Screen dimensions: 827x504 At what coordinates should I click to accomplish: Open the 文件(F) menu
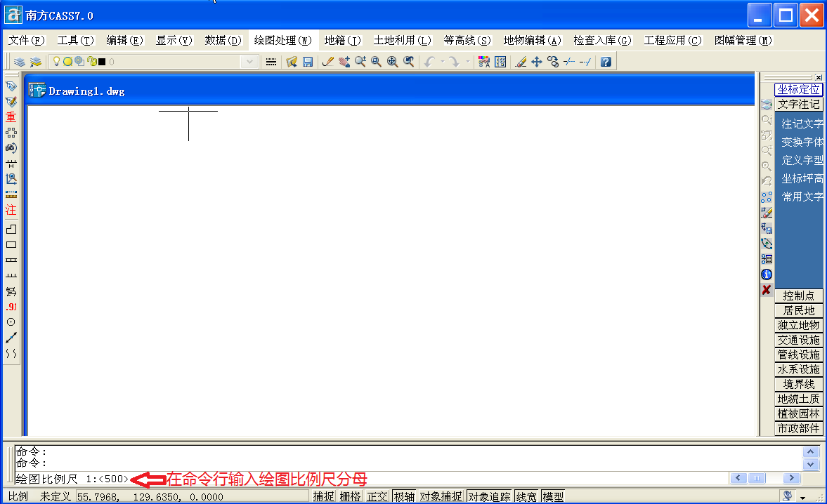pyautogui.click(x=27, y=41)
